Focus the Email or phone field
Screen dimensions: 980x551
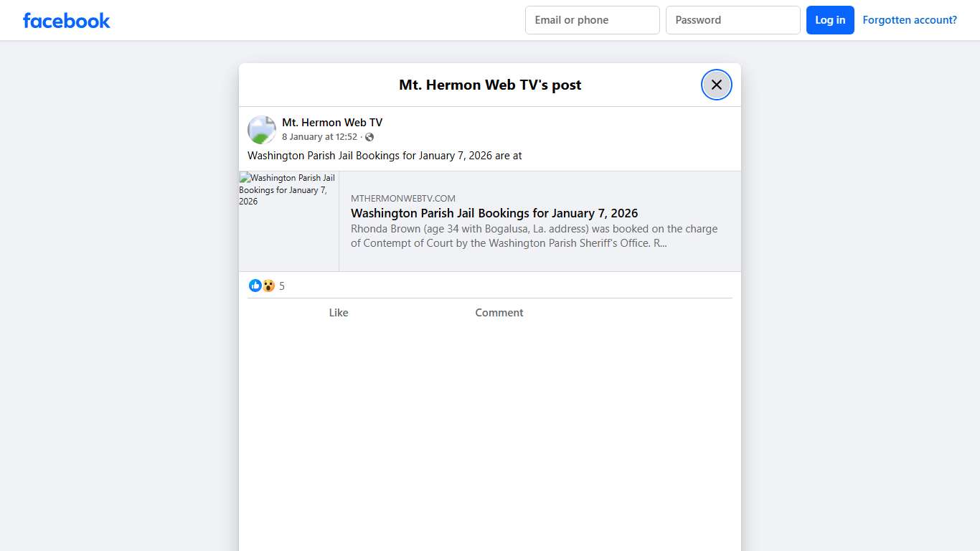pos(592,20)
